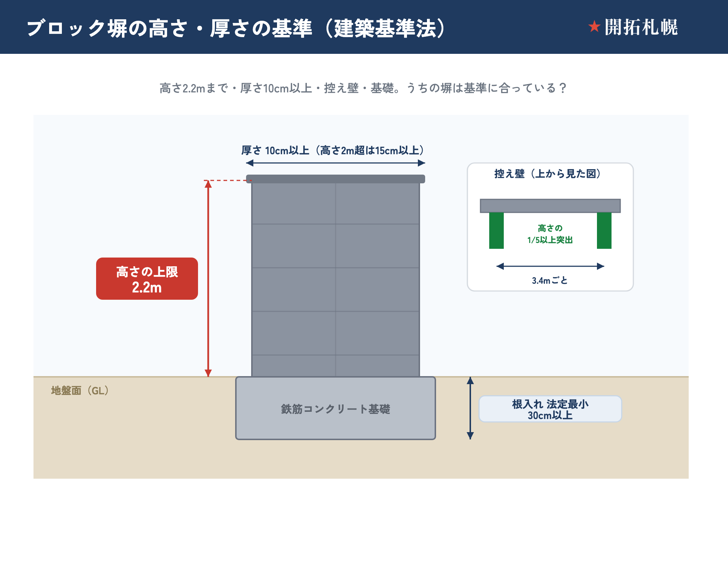Click the green 高さの 1/5以上突出 text
The height and width of the screenshot is (582, 728).
click(x=550, y=234)
